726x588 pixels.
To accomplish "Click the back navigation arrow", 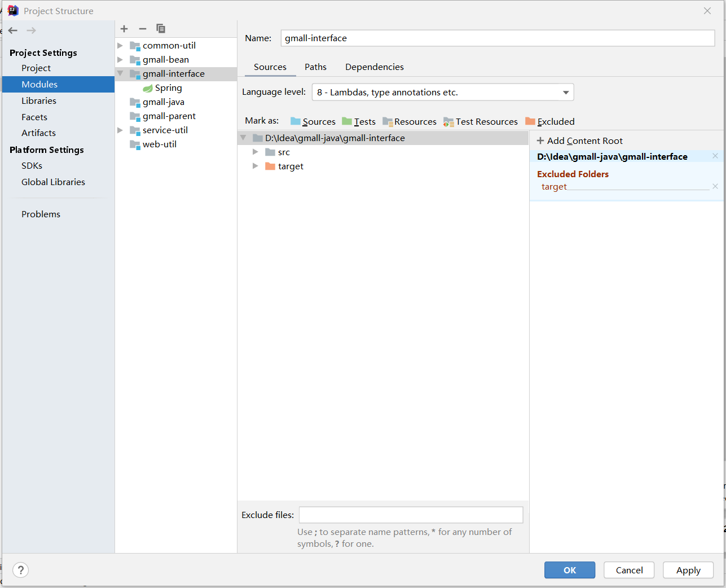I will click(x=13, y=30).
